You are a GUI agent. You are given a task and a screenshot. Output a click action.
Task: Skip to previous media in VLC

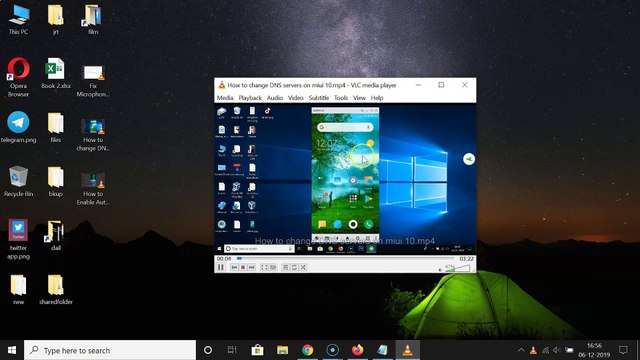point(234,267)
